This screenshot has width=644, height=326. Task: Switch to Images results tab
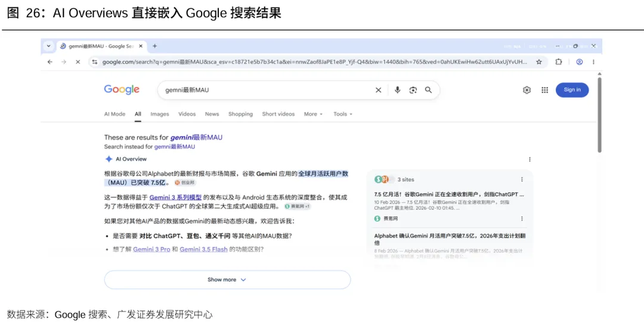[160, 114]
